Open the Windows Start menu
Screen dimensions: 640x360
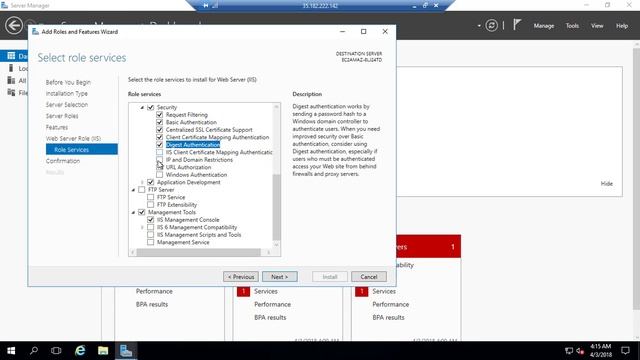(x=11, y=351)
